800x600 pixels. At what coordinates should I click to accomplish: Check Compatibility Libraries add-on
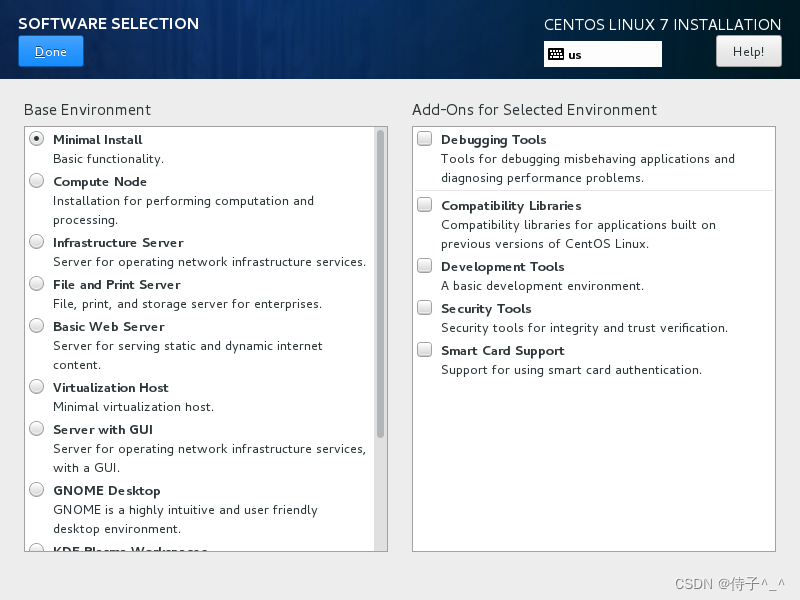click(425, 205)
